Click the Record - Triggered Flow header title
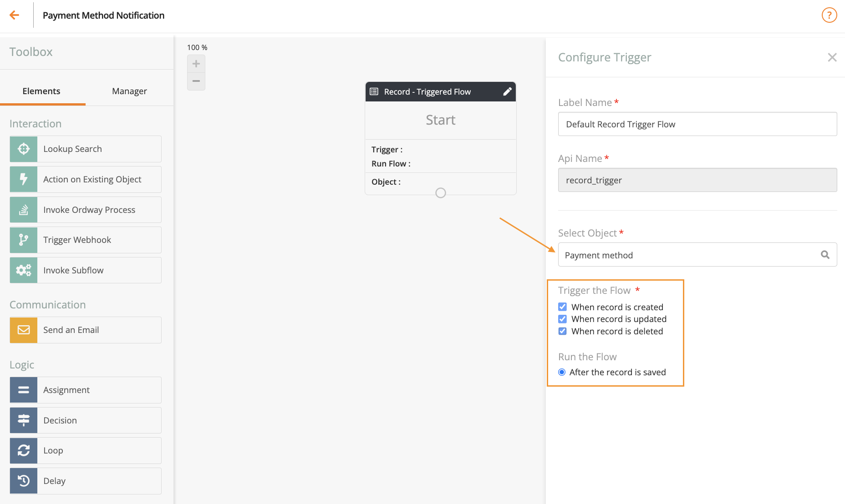This screenshot has width=845, height=504. (x=428, y=91)
